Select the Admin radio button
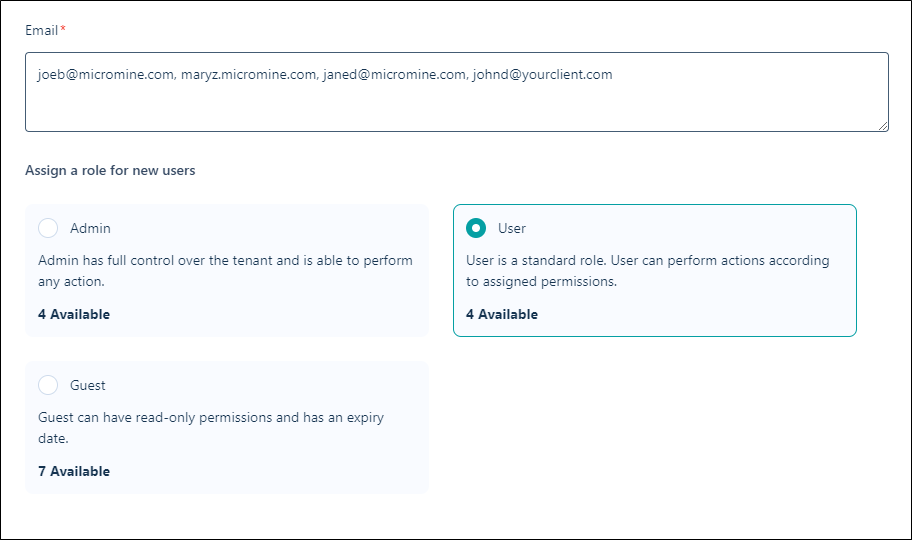This screenshot has height=540, width=912. pyautogui.click(x=48, y=228)
